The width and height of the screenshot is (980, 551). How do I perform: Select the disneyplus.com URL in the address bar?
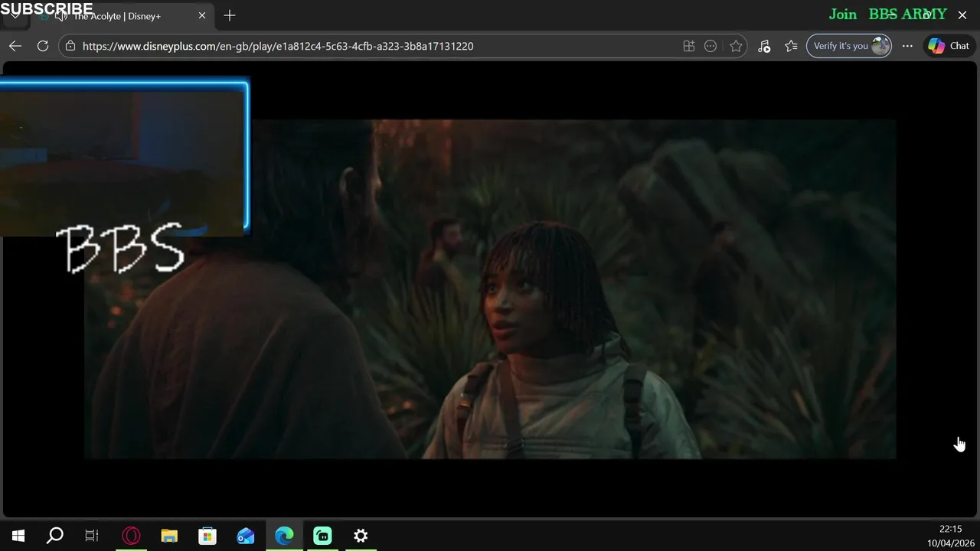[x=278, y=46]
